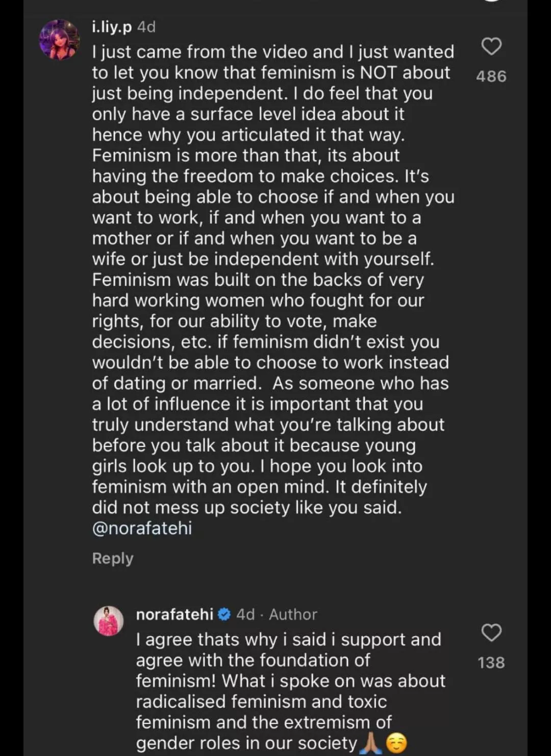Tap the Author label on reply
The image size is (551, 756).
click(x=293, y=614)
